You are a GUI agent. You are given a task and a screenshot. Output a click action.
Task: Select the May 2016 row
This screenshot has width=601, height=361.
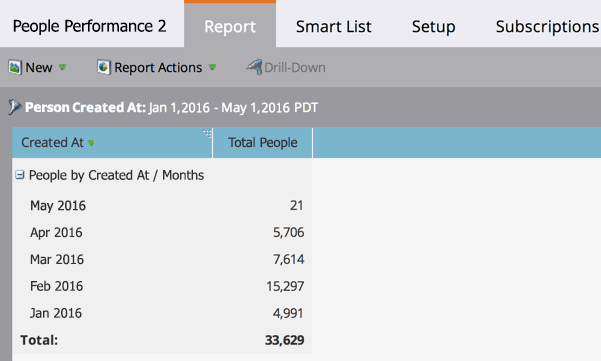pyautogui.click(x=162, y=205)
